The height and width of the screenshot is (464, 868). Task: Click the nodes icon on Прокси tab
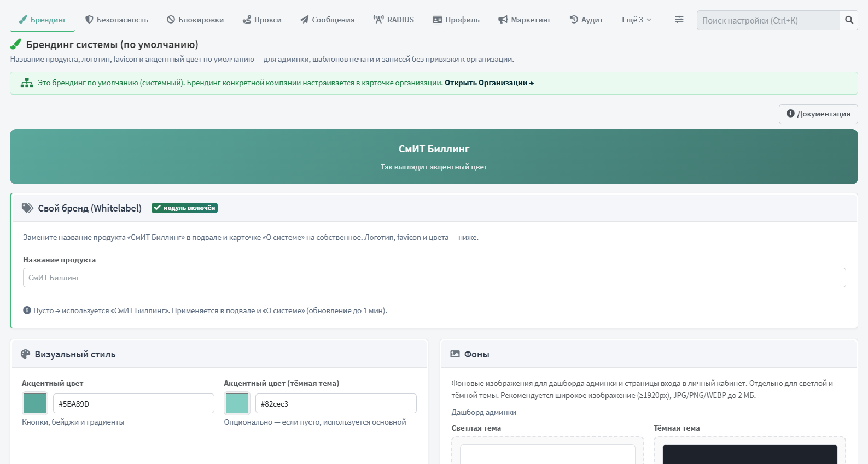(x=247, y=20)
